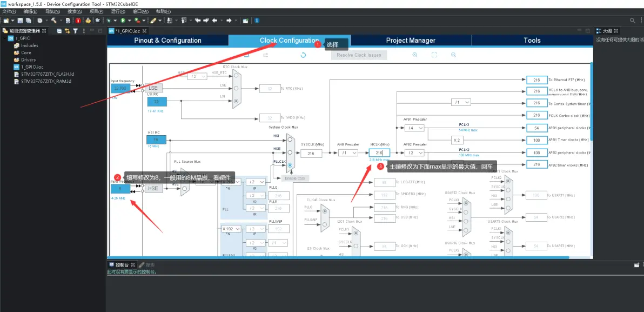Click the HCLK (MHz) input field

(x=379, y=152)
